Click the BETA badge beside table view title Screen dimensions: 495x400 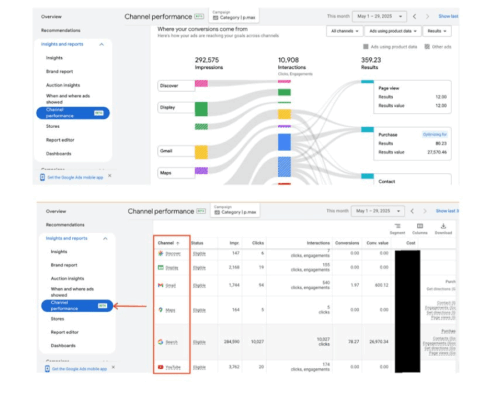[x=201, y=211]
